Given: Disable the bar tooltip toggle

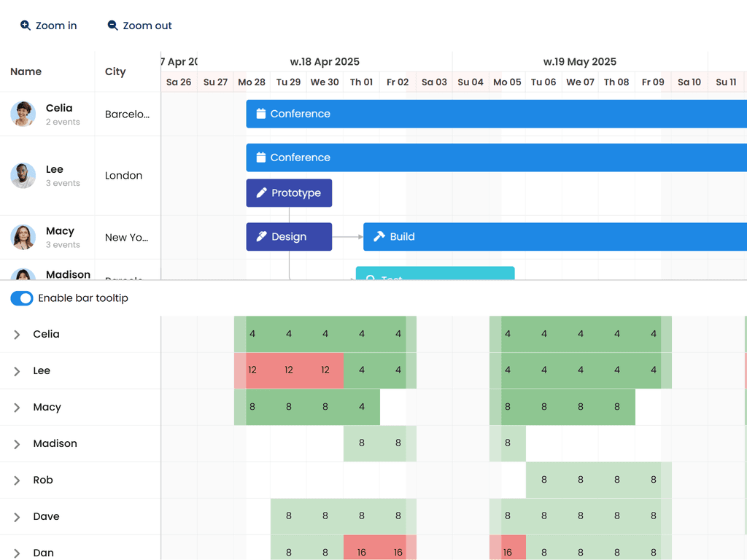Looking at the screenshot, I should pos(22,298).
